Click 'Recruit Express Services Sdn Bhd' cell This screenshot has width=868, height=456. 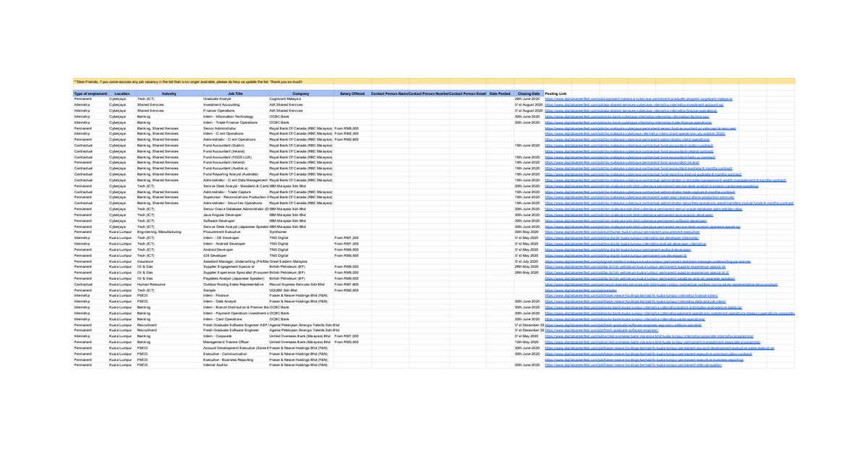(301, 284)
